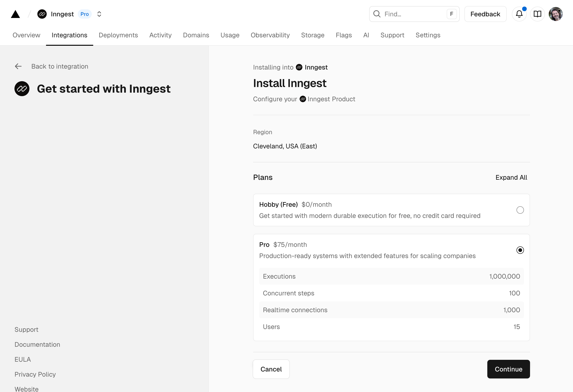
Task: Select the Pro plan radio button
Action: 520,250
